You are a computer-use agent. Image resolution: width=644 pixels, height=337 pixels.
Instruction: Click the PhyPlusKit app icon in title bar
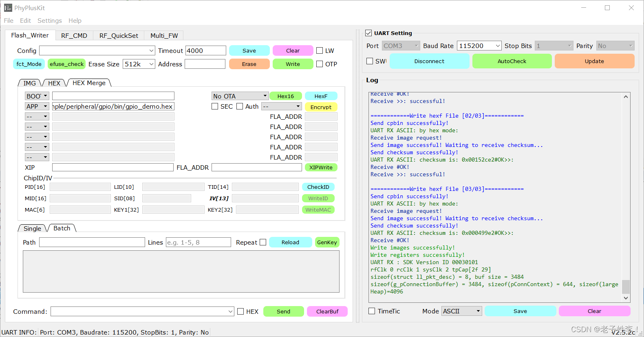tap(8, 8)
